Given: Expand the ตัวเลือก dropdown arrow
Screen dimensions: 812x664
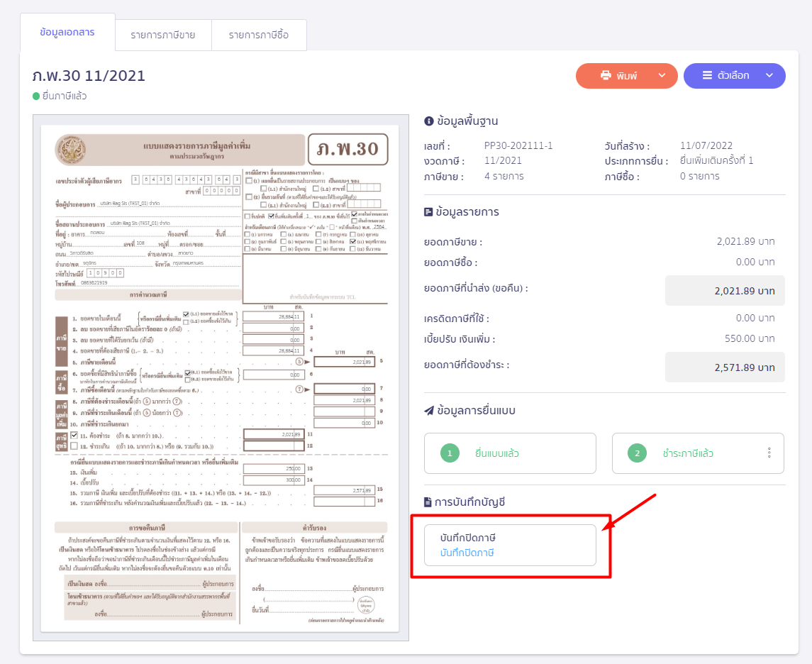Looking at the screenshot, I should tap(769, 76).
